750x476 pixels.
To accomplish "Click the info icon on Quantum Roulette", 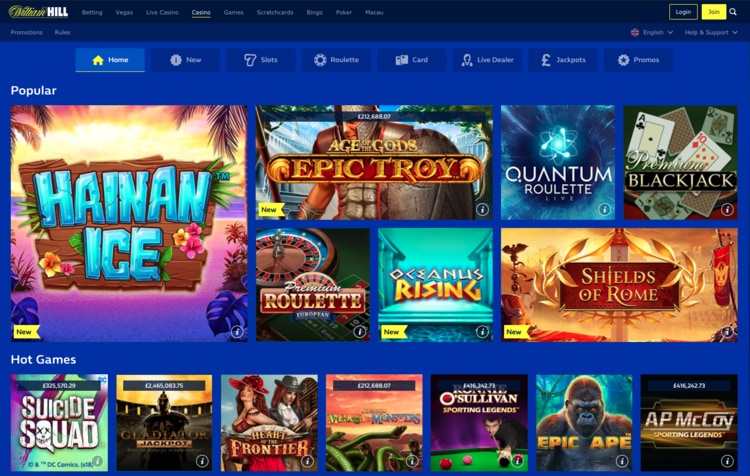I will pyautogui.click(x=605, y=209).
